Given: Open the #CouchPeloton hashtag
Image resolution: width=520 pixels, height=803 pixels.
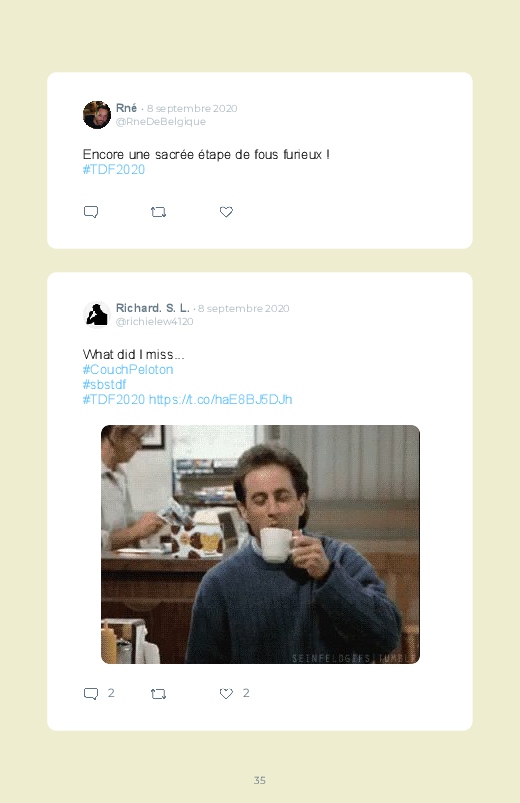Looking at the screenshot, I should pos(128,369).
